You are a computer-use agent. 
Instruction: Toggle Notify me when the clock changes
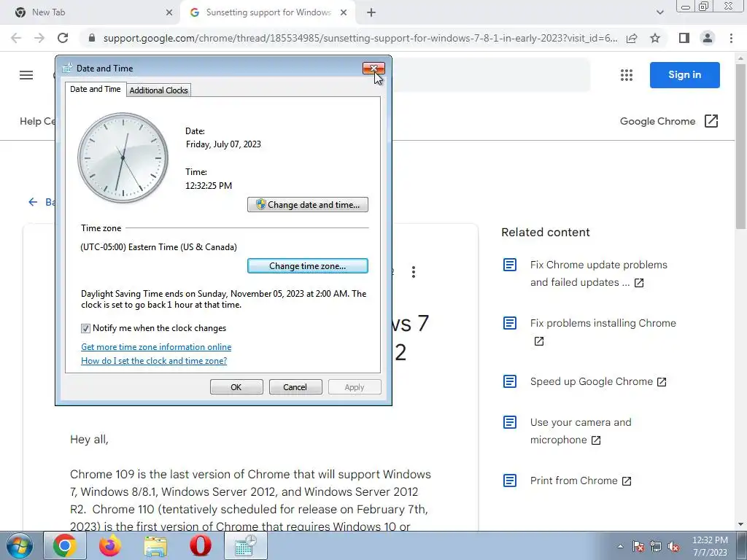85,328
